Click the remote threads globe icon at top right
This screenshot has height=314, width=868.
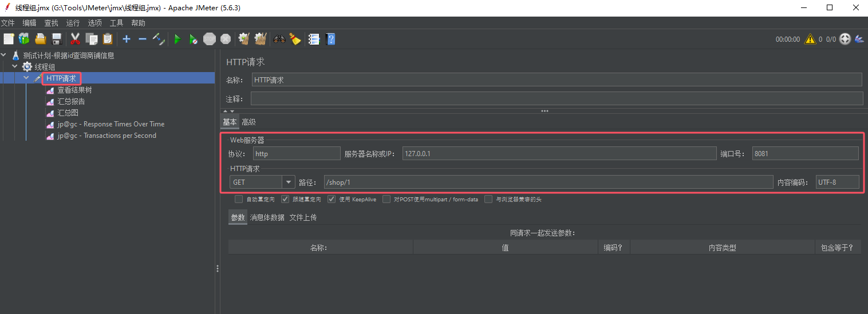click(845, 39)
